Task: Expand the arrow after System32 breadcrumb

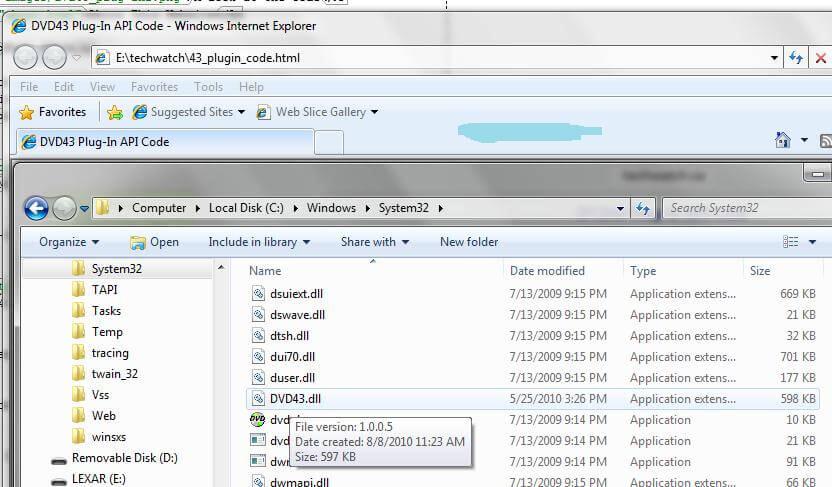Action: (440, 208)
